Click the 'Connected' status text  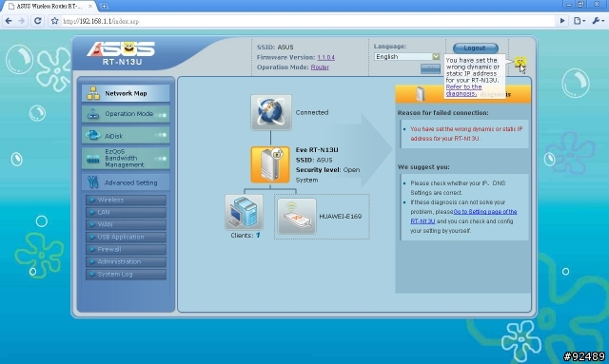click(x=312, y=112)
